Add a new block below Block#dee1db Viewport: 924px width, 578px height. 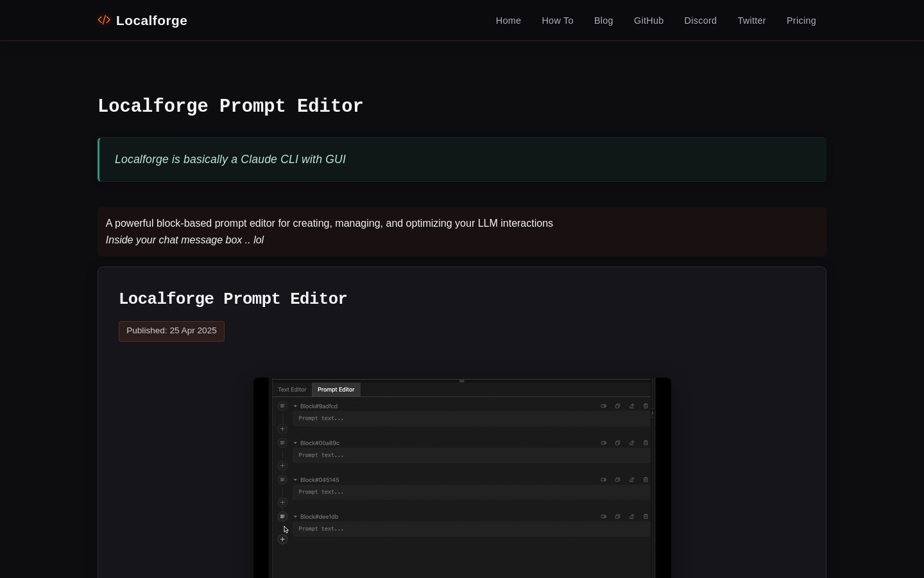[282, 539]
